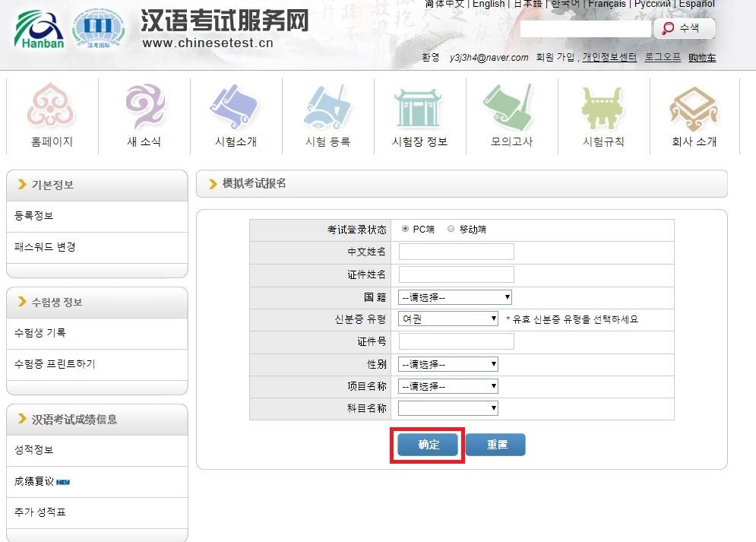Open the 신분증 유형 dropdown showing 여권

[448, 319]
